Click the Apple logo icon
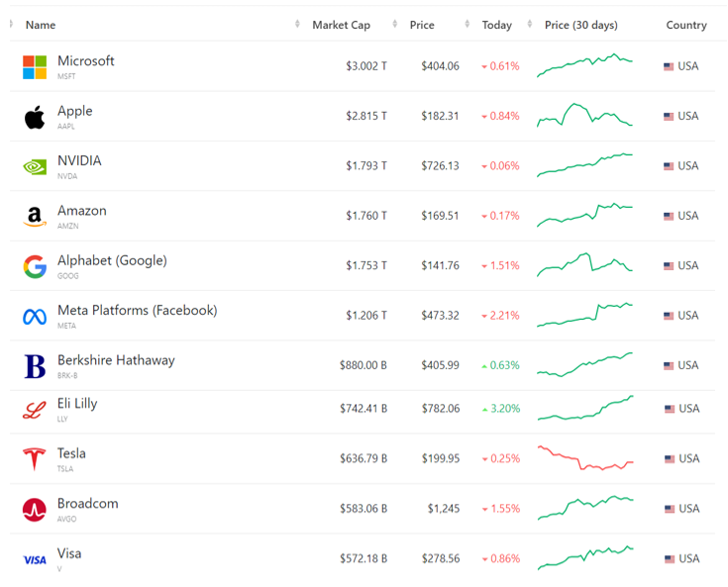 [x=35, y=118]
